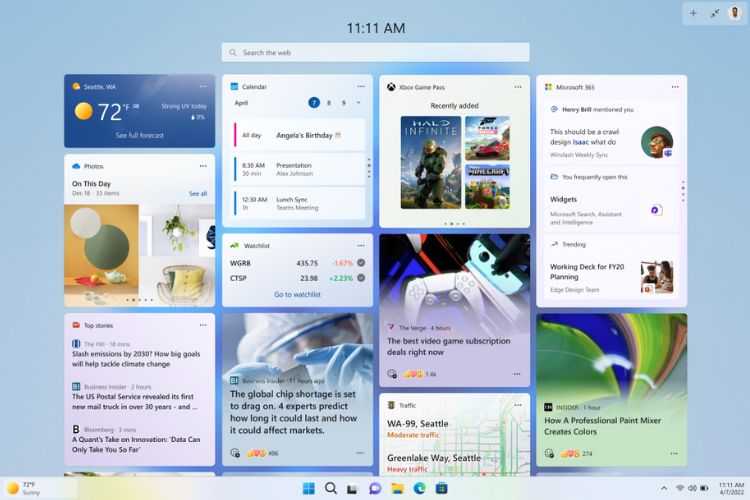The height and width of the screenshot is (500, 750).
Task: Select day 7 in Calendar widget
Action: [314, 102]
